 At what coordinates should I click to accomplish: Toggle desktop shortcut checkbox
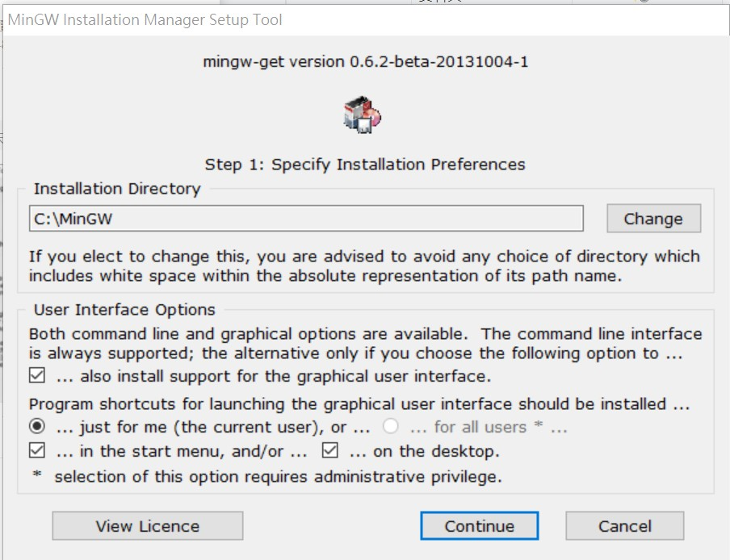pos(330,450)
